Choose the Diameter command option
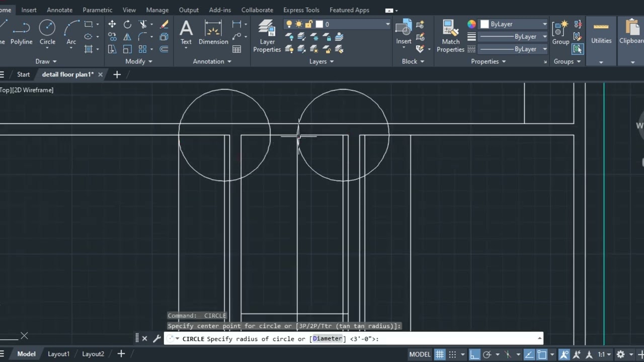 tap(328, 338)
